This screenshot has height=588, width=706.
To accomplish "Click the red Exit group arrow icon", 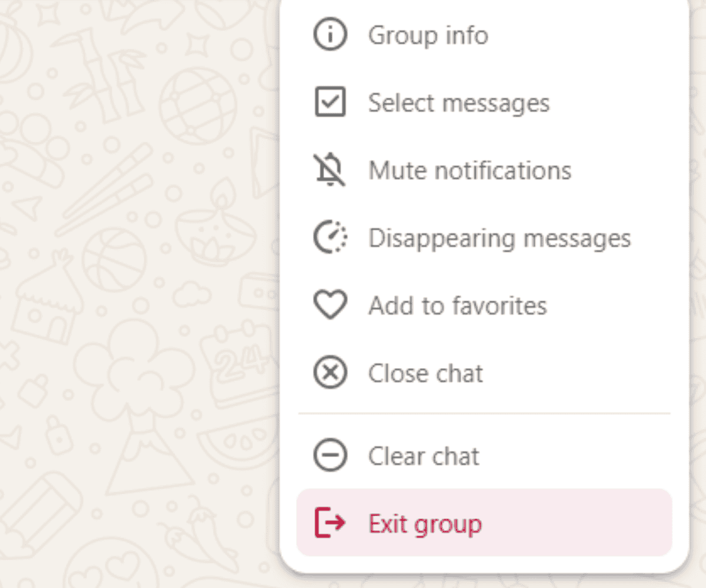I will coord(330,523).
